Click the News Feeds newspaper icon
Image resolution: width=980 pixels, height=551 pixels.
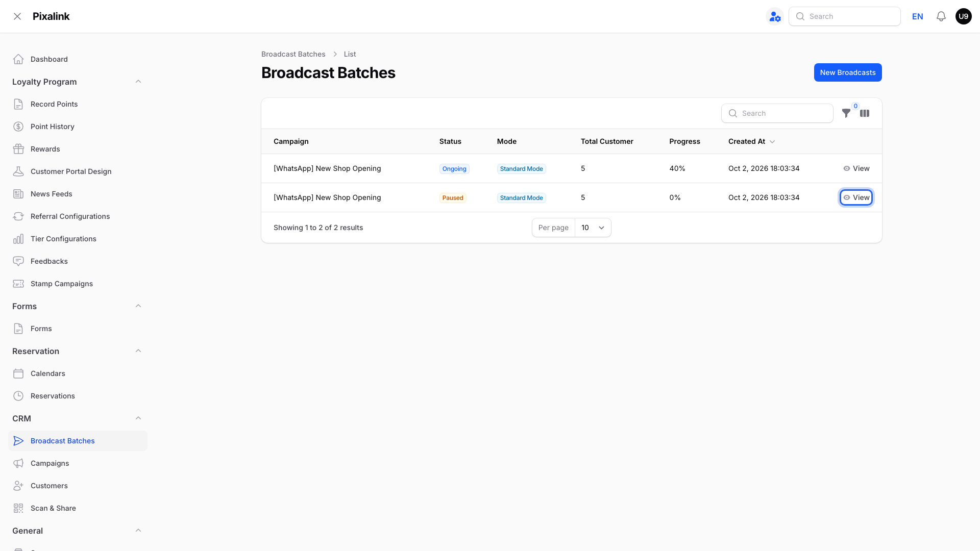point(18,194)
